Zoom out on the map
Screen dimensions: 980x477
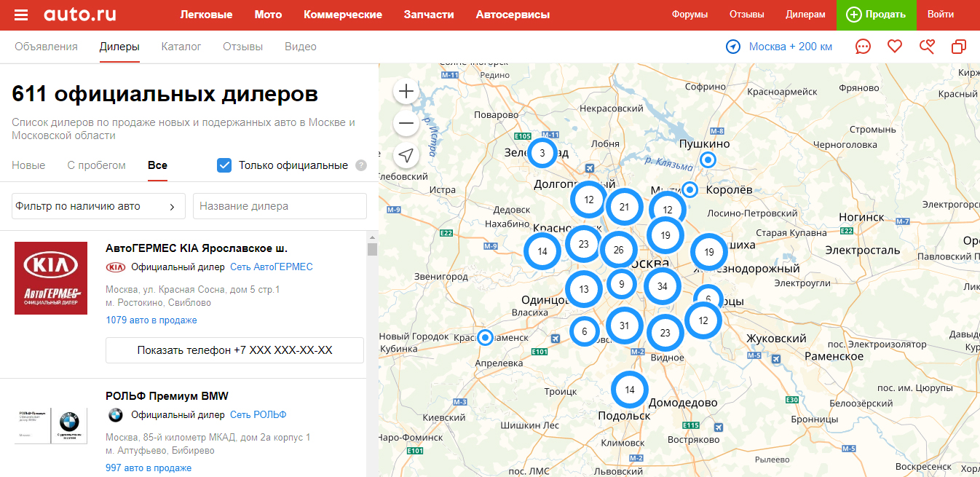click(x=406, y=124)
